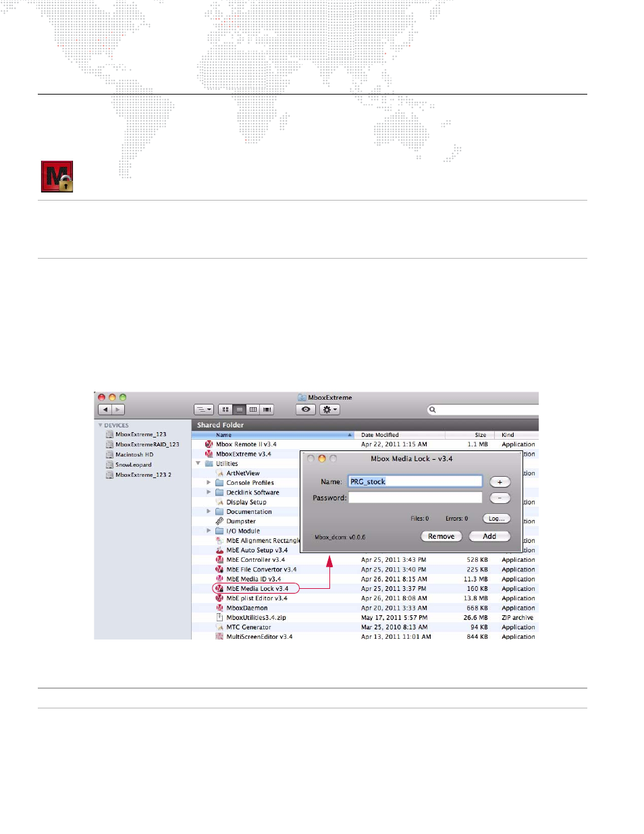The width and height of the screenshot is (644, 834).
Task: Click the Mbox Media Lock logo icon
Action: [57, 177]
